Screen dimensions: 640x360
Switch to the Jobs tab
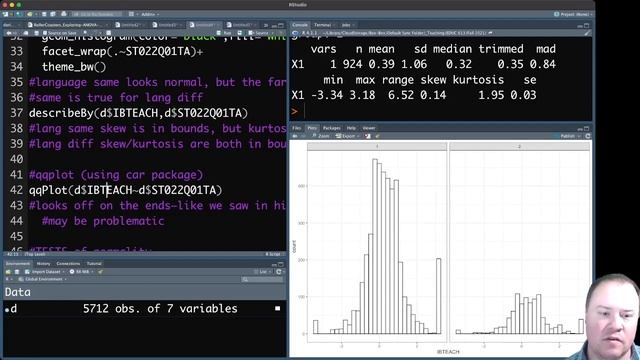(x=346, y=25)
